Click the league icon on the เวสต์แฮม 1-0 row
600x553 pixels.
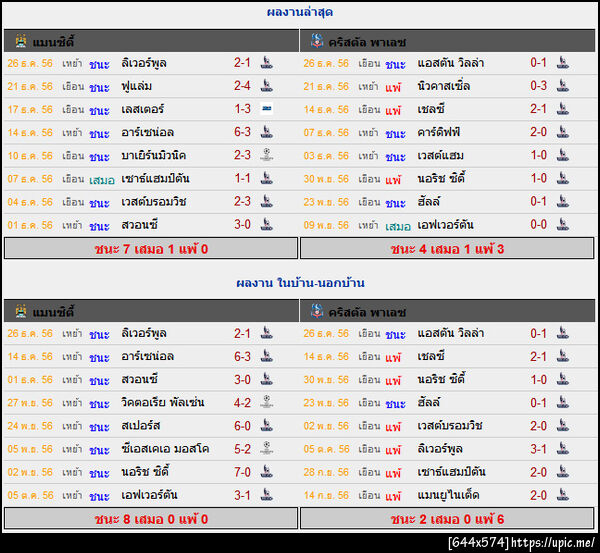pyautogui.click(x=562, y=155)
